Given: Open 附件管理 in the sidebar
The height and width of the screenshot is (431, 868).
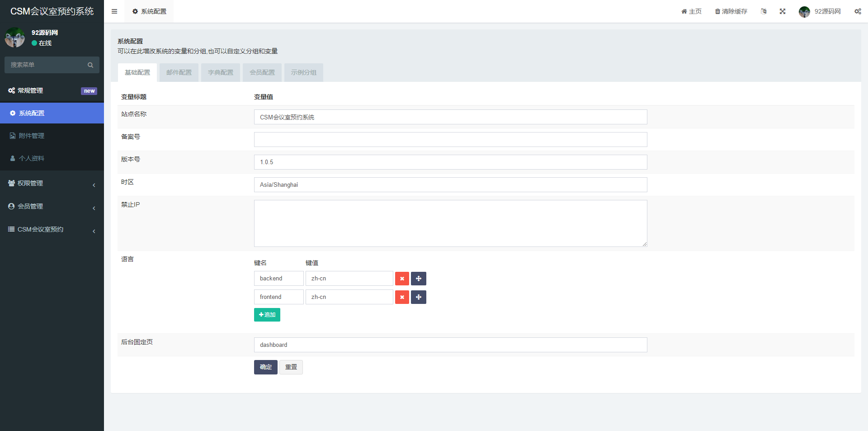Looking at the screenshot, I should (32, 136).
